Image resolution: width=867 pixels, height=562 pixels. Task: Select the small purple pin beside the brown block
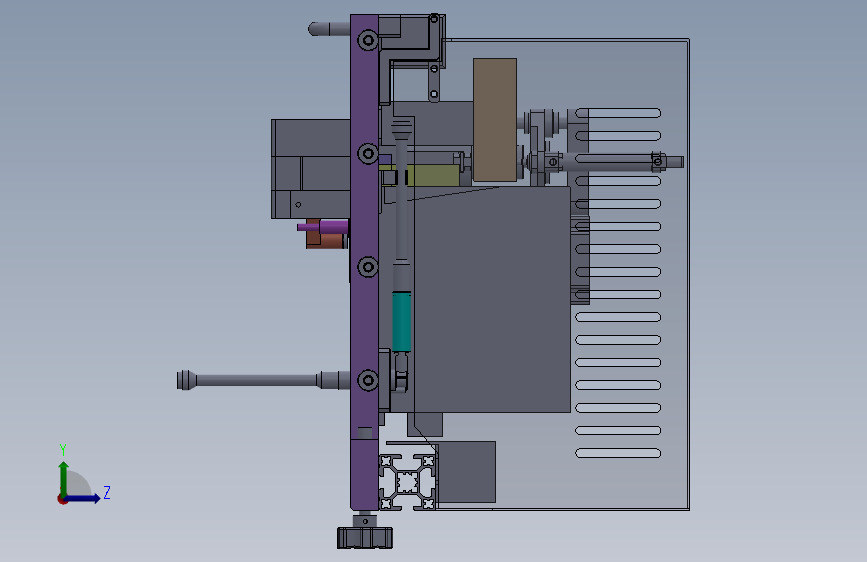(x=323, y=227)
